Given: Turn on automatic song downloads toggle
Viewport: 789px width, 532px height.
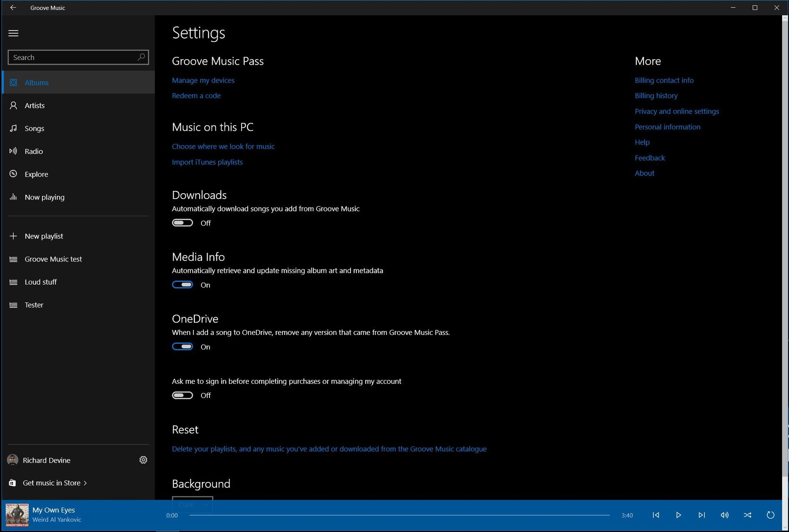Looking at the screenshot, I should [x=183, y=223].
